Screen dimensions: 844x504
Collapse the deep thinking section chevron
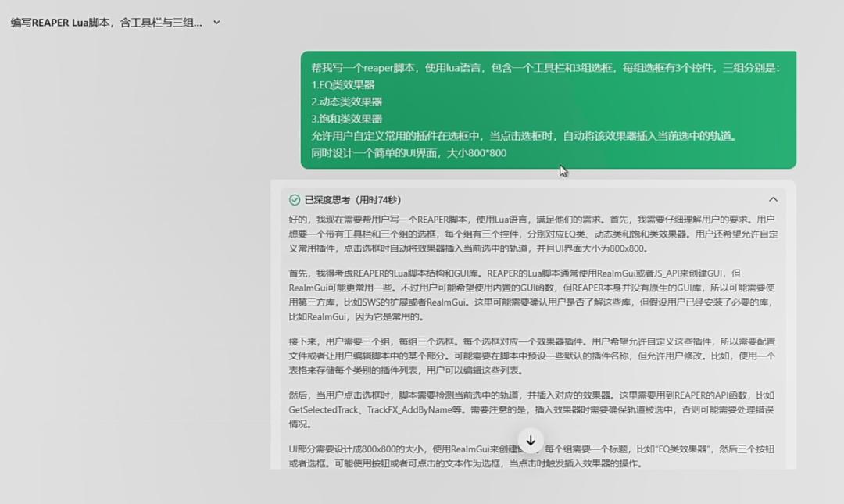773,199
